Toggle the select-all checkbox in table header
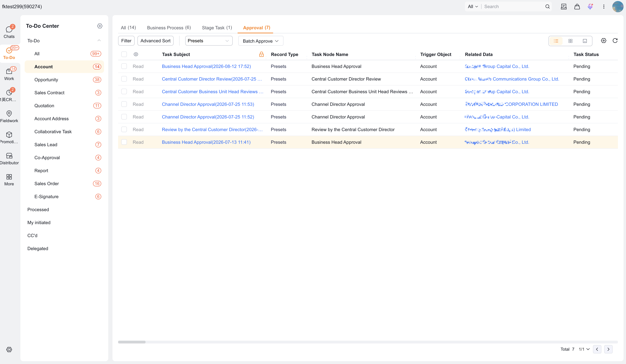Image resolution: width=626 pixels, height=364 pixels. (124, 54)
